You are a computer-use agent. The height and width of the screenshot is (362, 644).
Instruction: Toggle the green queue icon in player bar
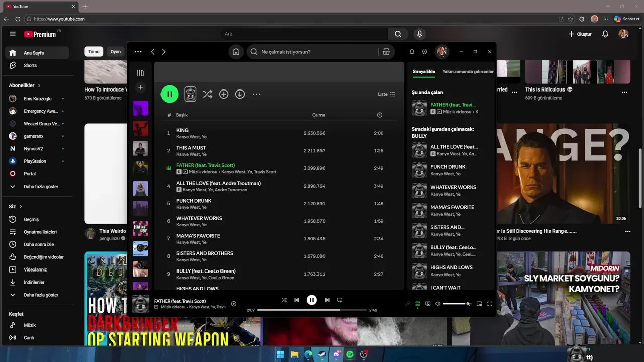(x=418, y=304)
